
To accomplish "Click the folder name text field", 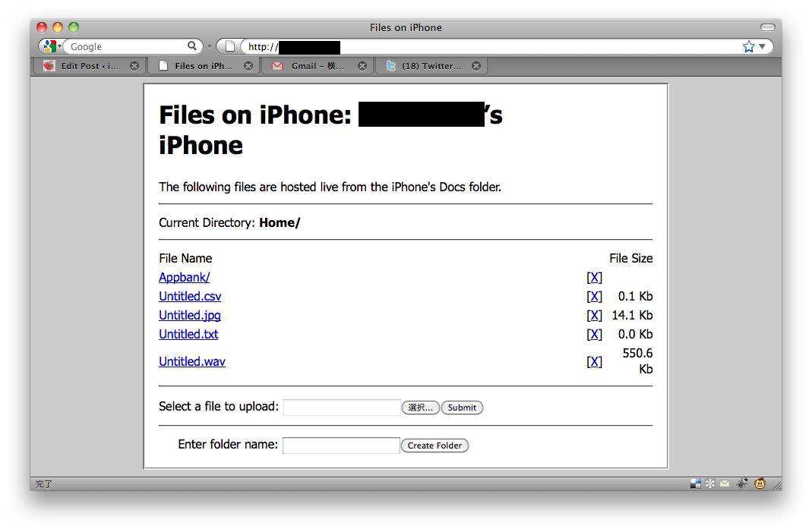I will click(x=341, y=445).
